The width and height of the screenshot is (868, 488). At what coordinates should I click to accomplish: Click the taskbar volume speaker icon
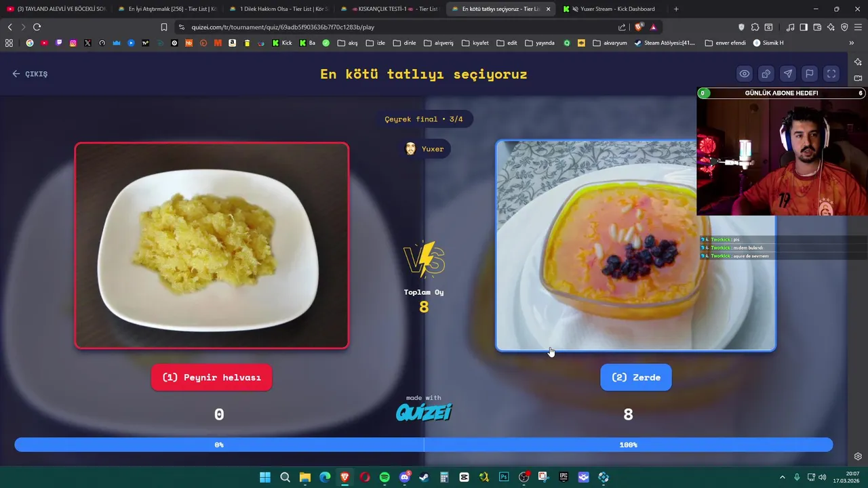(822, 477)
